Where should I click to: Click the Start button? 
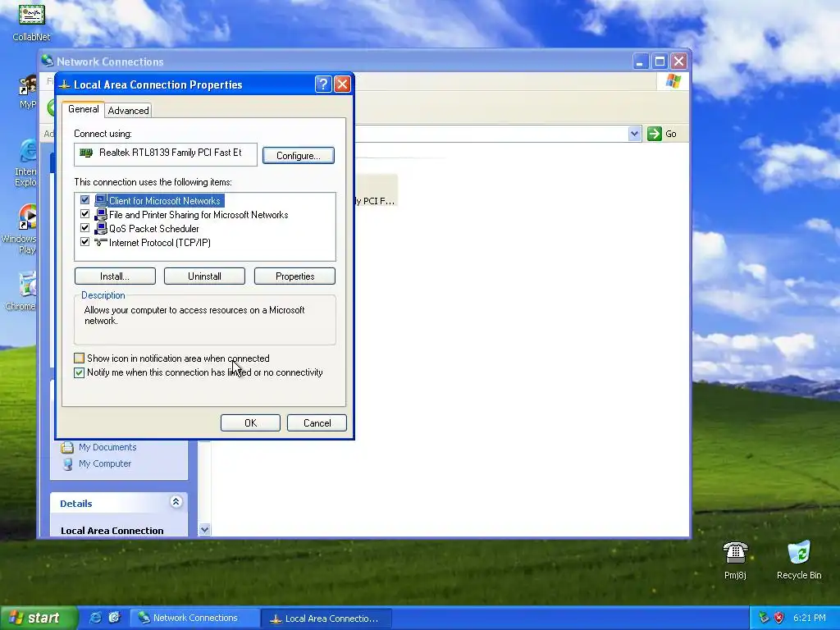[x=38, y=618]
